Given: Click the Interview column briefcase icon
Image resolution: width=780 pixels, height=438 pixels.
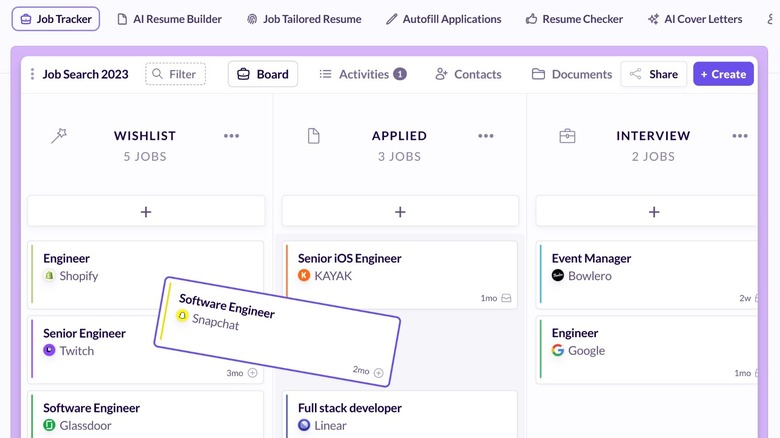Looking at the screenshot, I should [x=567, y=136].
